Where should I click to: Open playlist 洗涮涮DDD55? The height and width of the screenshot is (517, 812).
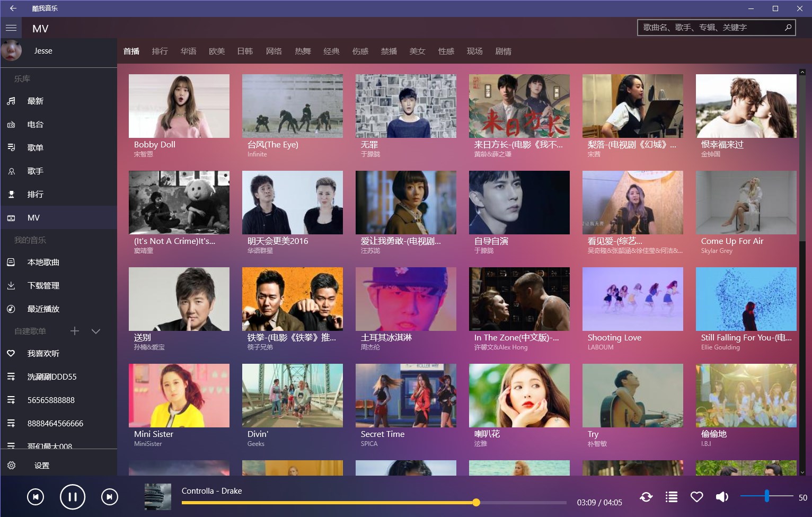(x=58, y=377)
